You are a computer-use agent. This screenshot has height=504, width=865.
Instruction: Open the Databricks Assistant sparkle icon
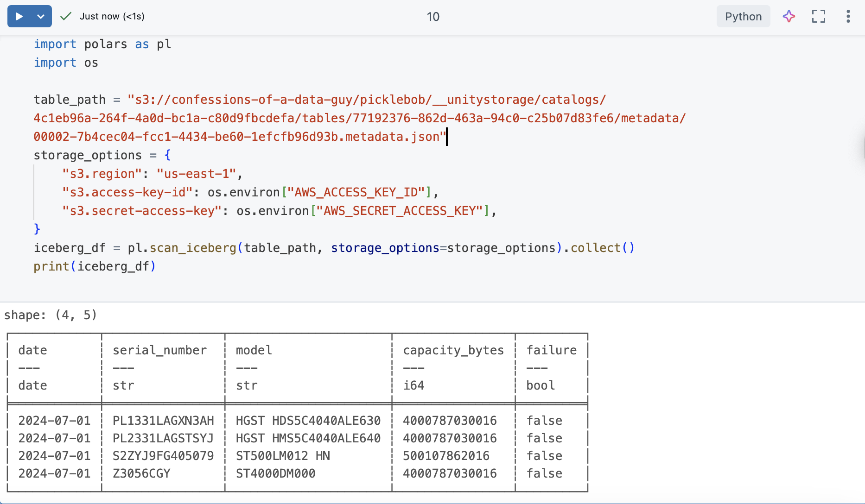click(789, 17)
